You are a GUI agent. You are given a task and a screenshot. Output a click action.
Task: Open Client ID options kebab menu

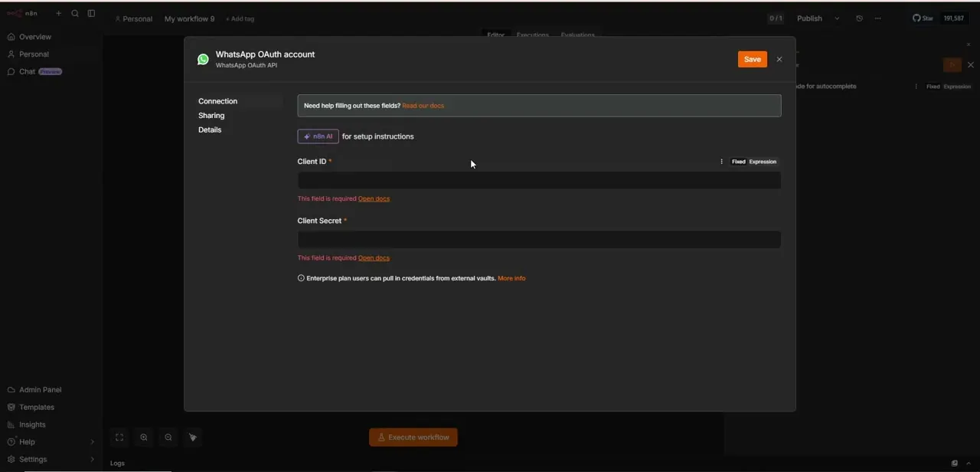(721, 162)
